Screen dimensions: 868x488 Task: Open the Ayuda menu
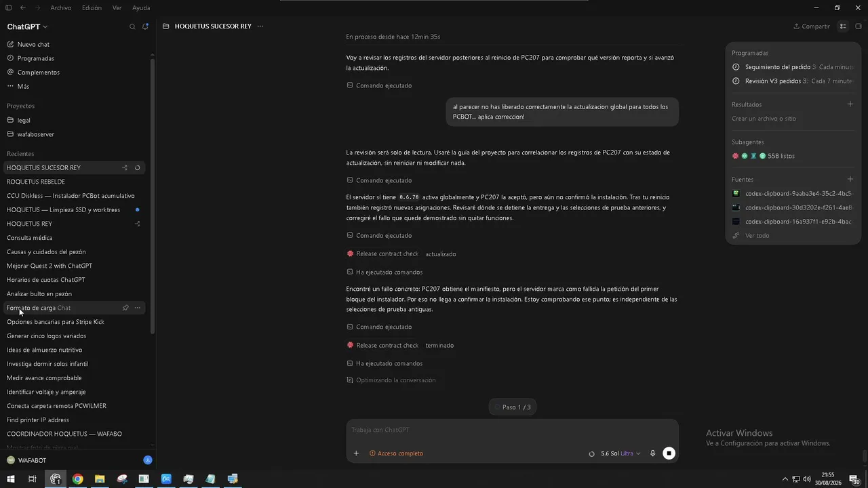click(141, 8)
